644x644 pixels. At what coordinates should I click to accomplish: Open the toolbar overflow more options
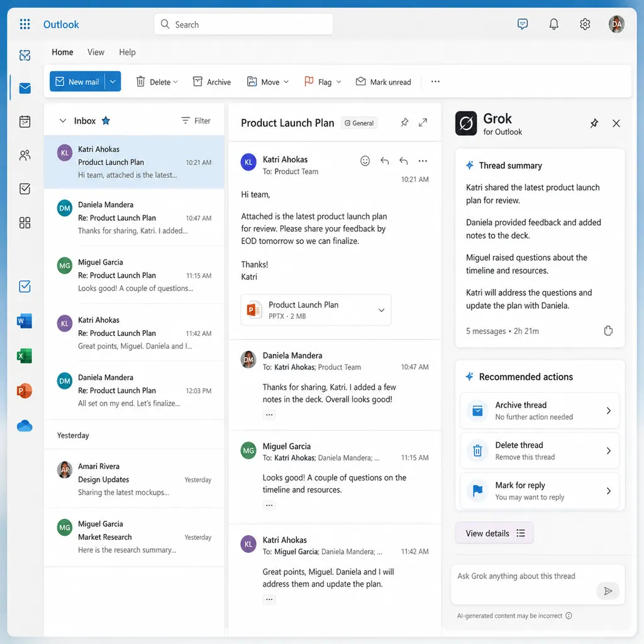[x=435, y=81]
